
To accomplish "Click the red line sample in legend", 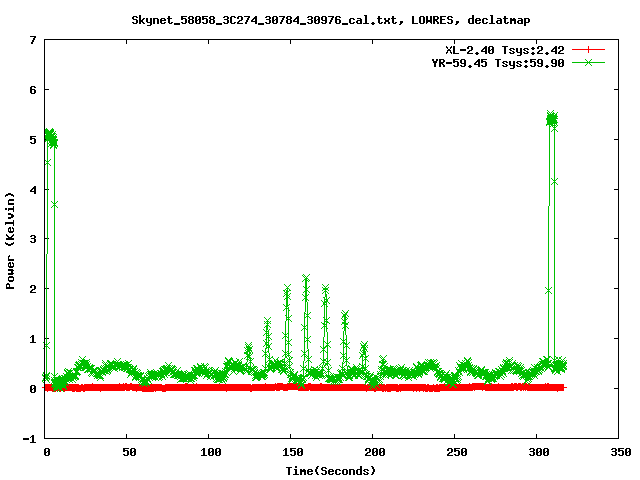I will [x=590, y=50].
